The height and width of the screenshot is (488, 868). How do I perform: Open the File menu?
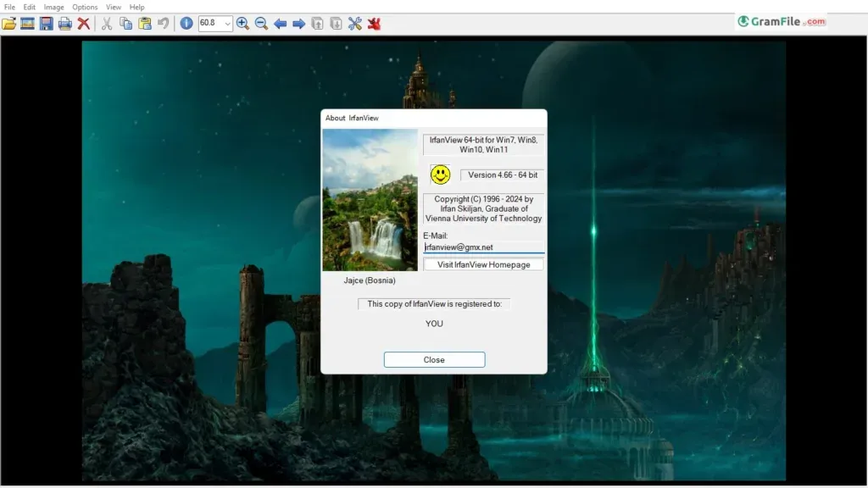9,7
